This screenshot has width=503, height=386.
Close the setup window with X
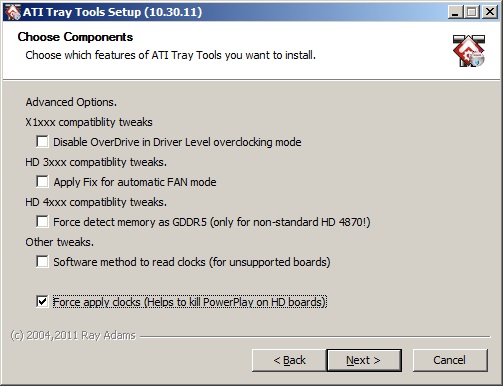pyautogui.click(x=490, y=12)
